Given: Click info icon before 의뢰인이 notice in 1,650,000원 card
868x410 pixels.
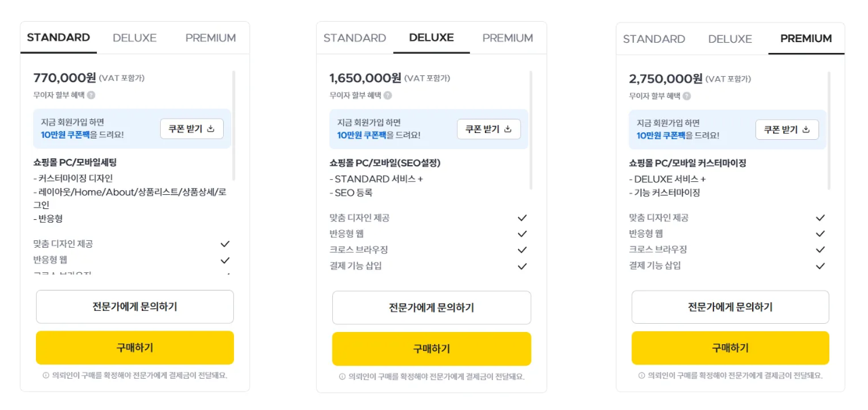Looking at the screenshot, I should [342, 377].
